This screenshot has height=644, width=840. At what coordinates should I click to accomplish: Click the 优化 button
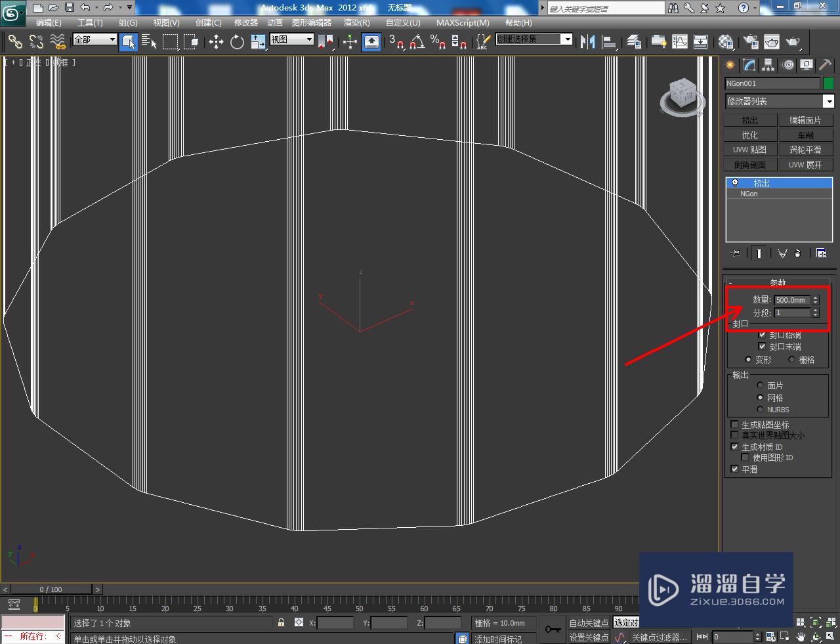[x=750, y=135]
